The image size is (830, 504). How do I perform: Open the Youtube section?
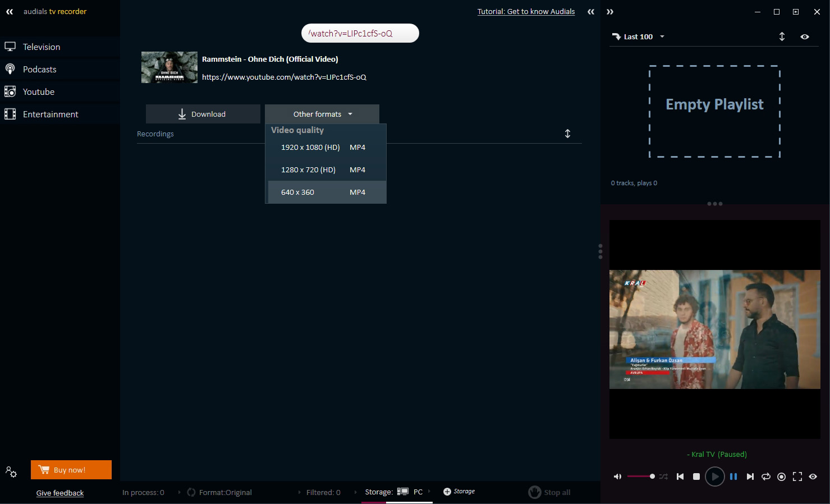pos(60,91)
